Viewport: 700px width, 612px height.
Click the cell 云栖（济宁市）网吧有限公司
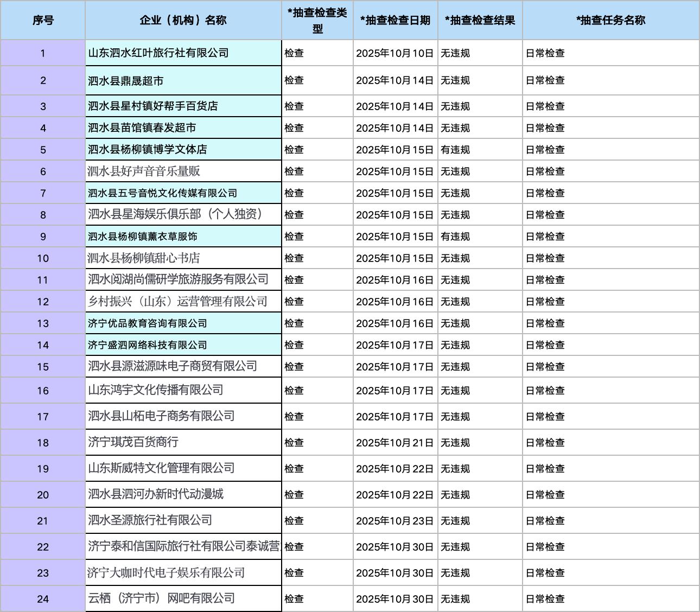(x=162, y=598)
